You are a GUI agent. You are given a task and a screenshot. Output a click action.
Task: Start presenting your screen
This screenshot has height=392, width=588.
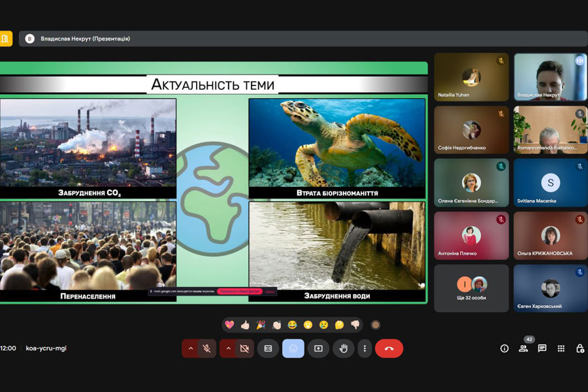click(318, 348)
